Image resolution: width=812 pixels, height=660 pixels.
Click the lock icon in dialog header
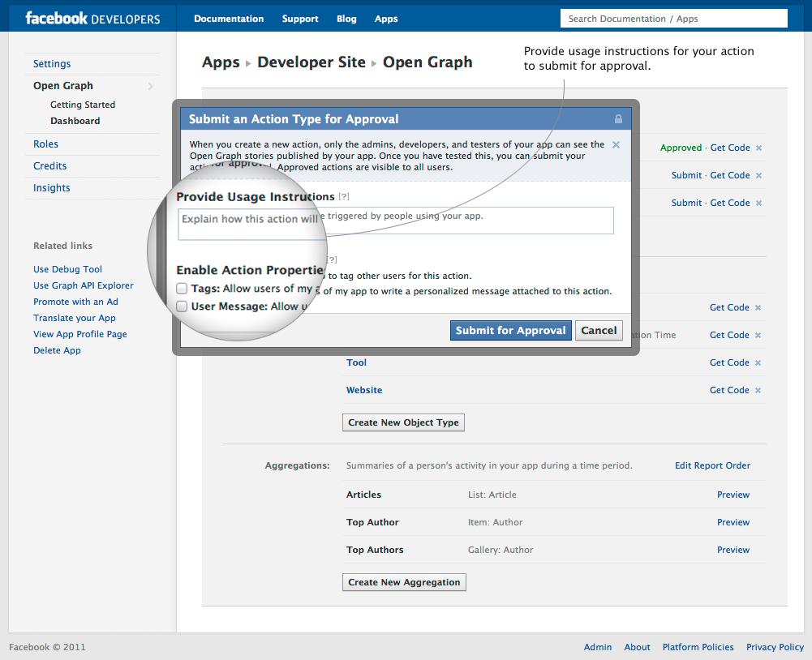click(618, 119)
